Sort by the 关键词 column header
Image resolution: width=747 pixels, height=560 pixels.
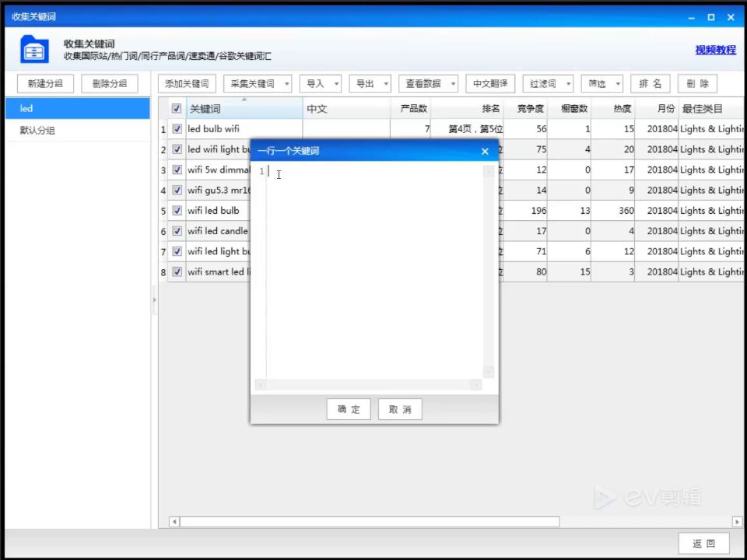point(244,109)
